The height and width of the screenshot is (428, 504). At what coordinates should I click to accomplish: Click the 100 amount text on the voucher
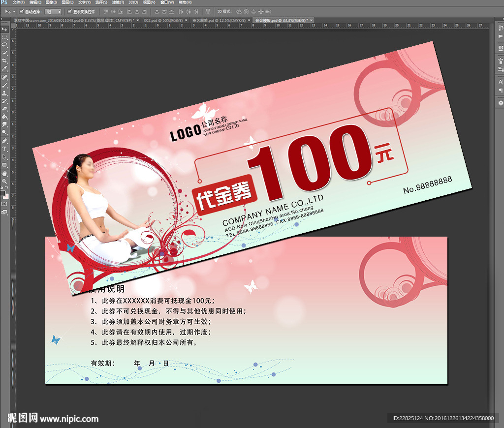pyautogui.click(x=310, y=161)
